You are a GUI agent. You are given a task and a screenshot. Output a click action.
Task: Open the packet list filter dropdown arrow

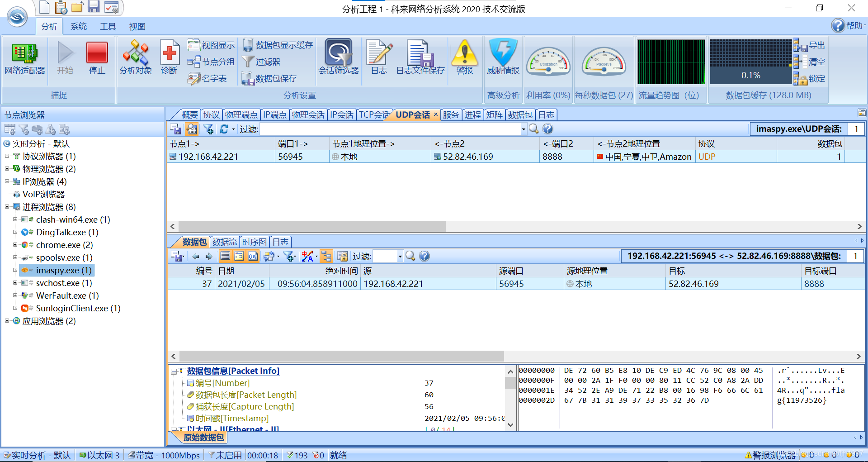tap(400, 257)
